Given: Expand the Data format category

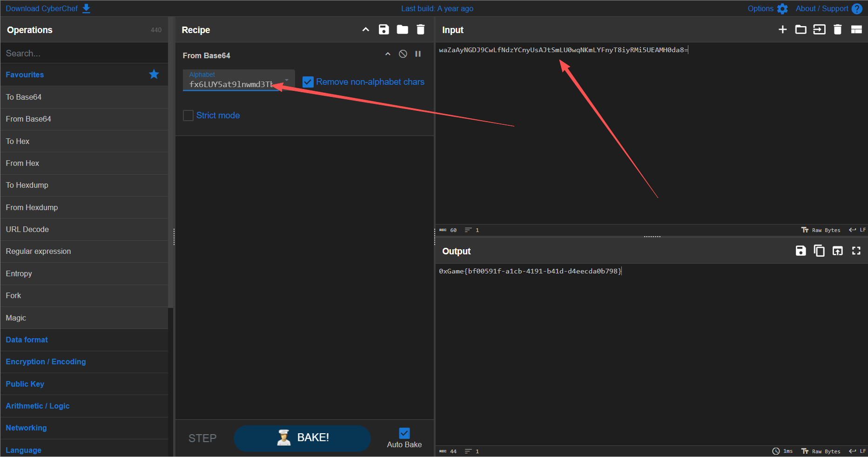Looking at the screenshot, I should [27, 340].
